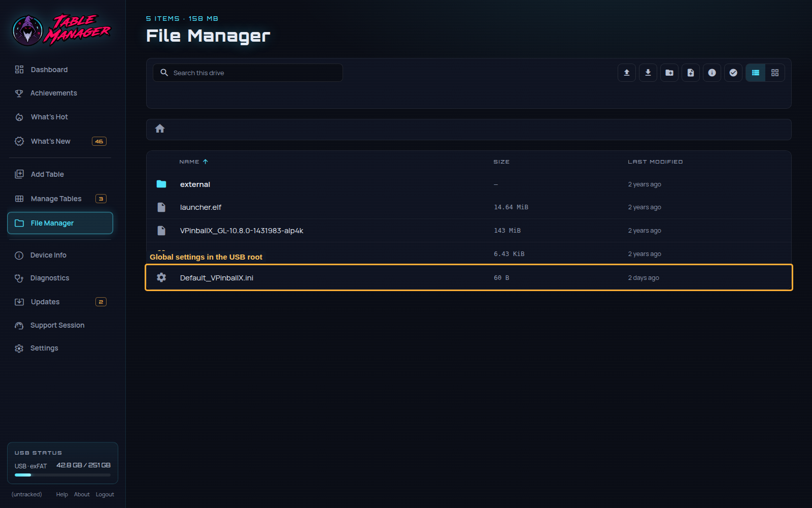The width and height of the screenshot is (812, 508).
Task: Click the Logout link
Action: [105, 494]
